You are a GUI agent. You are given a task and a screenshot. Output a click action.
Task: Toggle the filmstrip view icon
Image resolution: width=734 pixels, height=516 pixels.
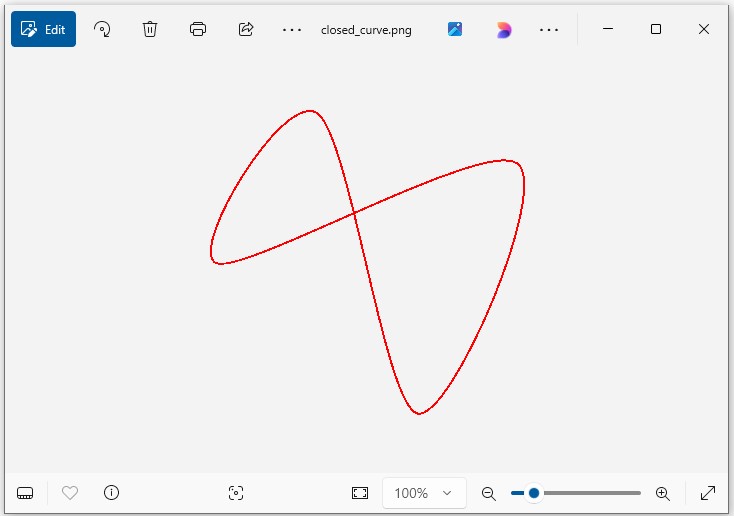(26, 493)
